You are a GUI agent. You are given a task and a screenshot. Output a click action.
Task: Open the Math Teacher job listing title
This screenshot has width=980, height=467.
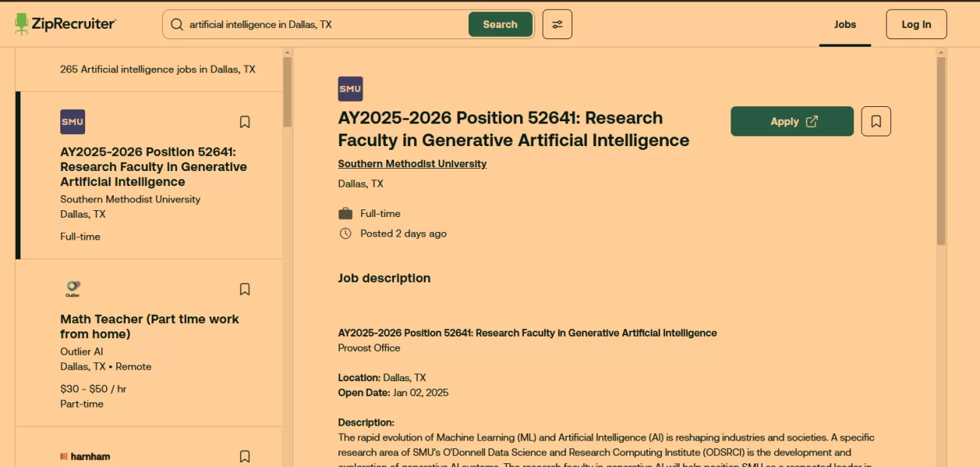(150, 326)
